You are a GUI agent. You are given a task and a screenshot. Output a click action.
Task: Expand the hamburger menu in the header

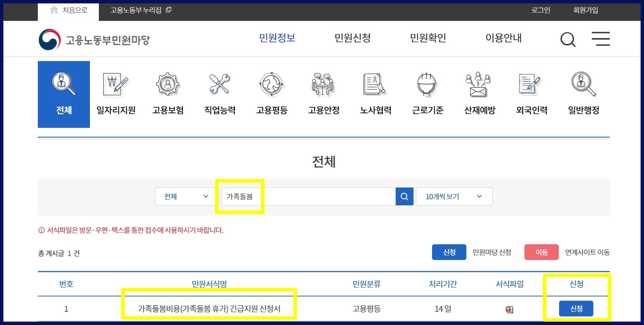[x=601, y=39]
